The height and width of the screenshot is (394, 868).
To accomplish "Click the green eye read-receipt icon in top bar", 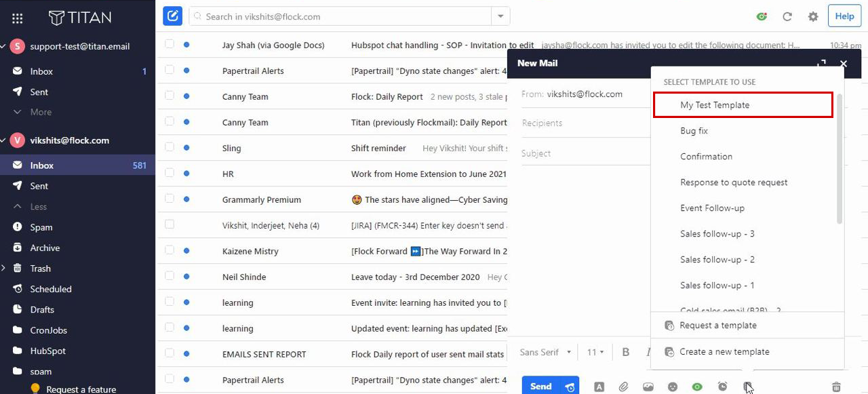I will coord(762,16).
